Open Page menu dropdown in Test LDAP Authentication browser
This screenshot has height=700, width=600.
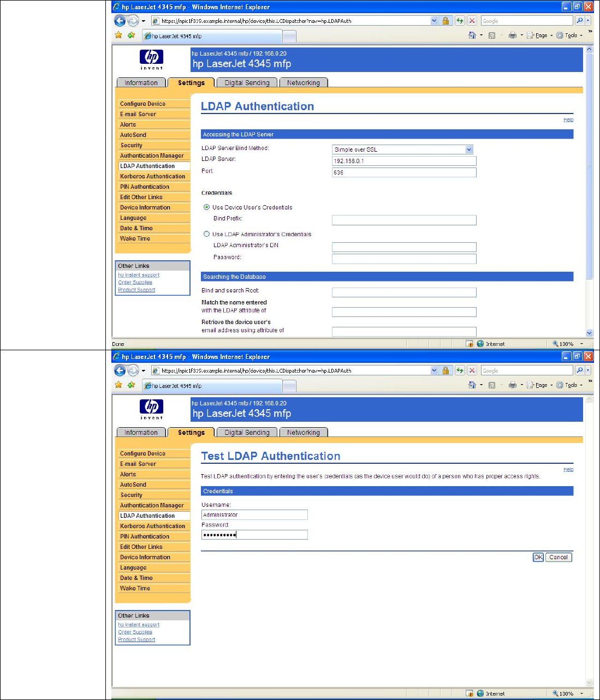click(540, 385)
